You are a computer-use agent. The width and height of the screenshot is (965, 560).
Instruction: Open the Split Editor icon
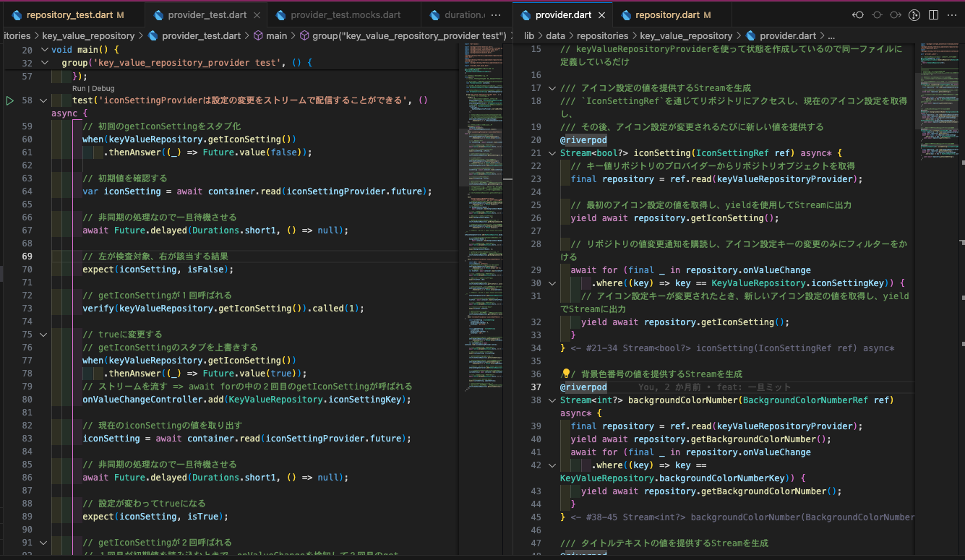(x=933, y=14)
